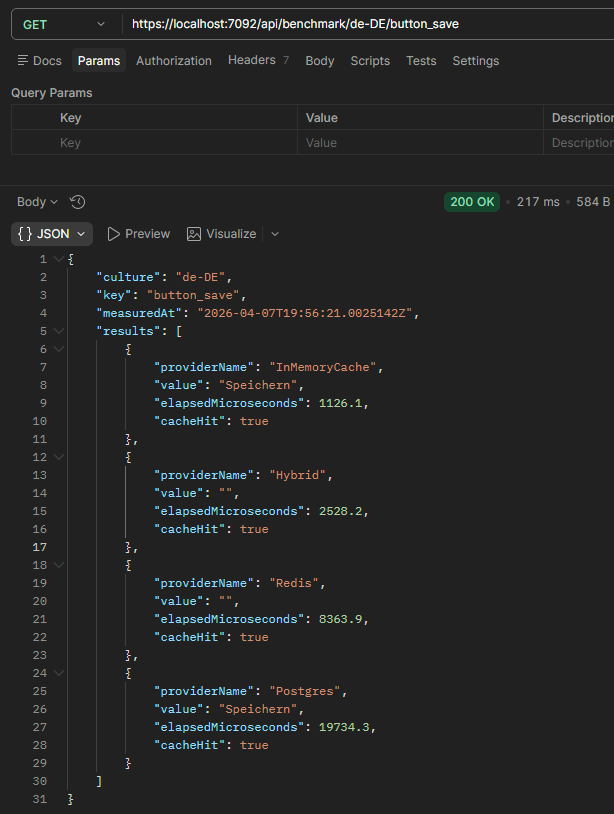Open Visualize response view
The image size is (614, 814).
tap(221, 234)
